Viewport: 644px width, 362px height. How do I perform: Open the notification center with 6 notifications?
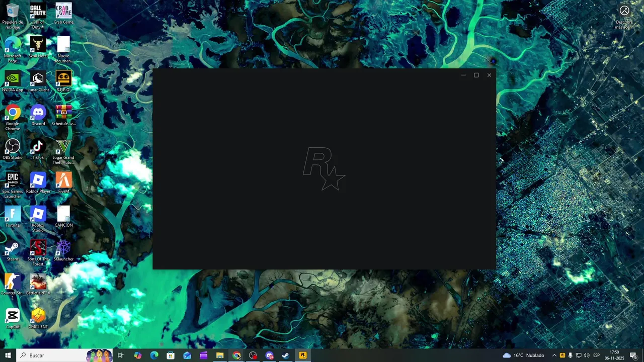633,355
